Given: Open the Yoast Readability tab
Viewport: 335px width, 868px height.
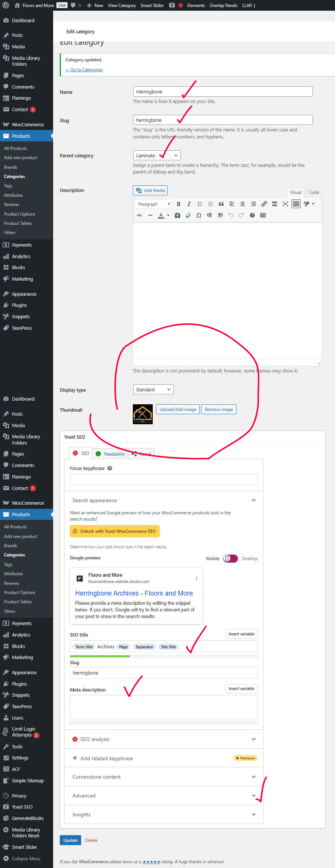Looking at the screenshot, I should [x=110, y=454].
